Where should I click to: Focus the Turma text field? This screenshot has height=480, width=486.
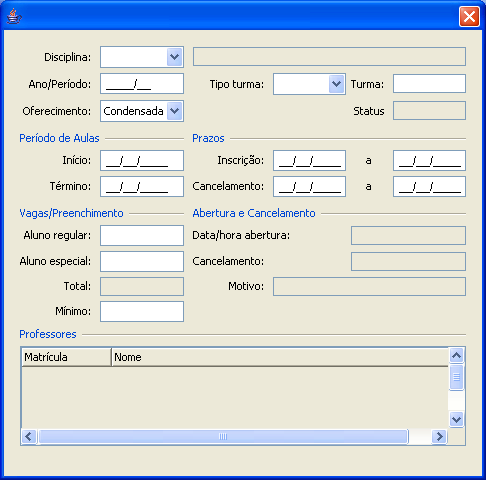click(x=429, y=84)
